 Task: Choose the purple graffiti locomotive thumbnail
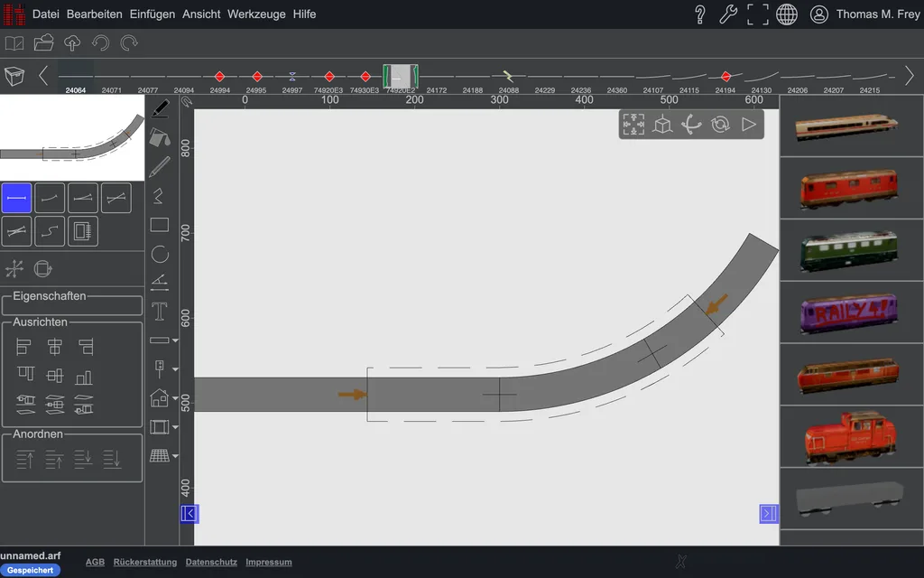(x=849, y=312)
